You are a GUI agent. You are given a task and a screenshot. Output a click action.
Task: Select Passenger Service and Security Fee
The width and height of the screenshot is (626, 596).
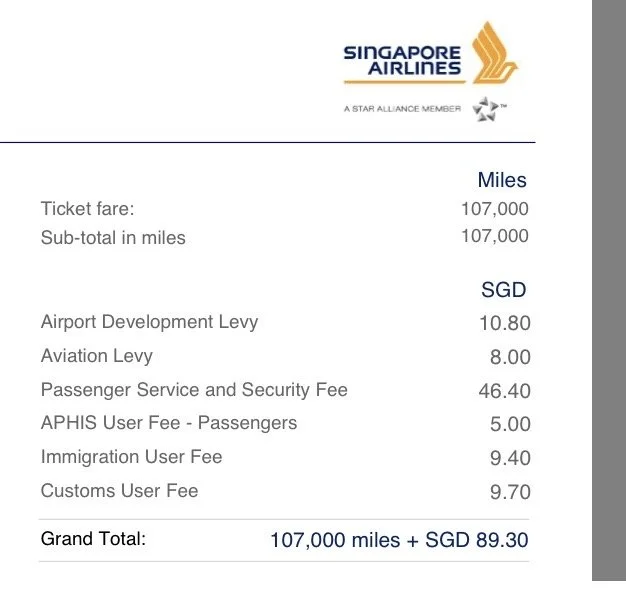(x=194, y=390)
